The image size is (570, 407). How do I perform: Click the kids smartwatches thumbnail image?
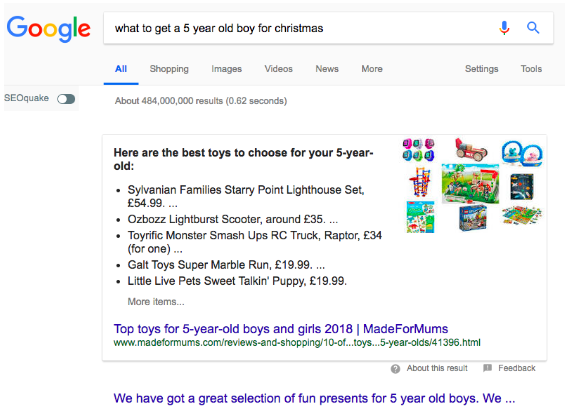[x=418, y=149]
